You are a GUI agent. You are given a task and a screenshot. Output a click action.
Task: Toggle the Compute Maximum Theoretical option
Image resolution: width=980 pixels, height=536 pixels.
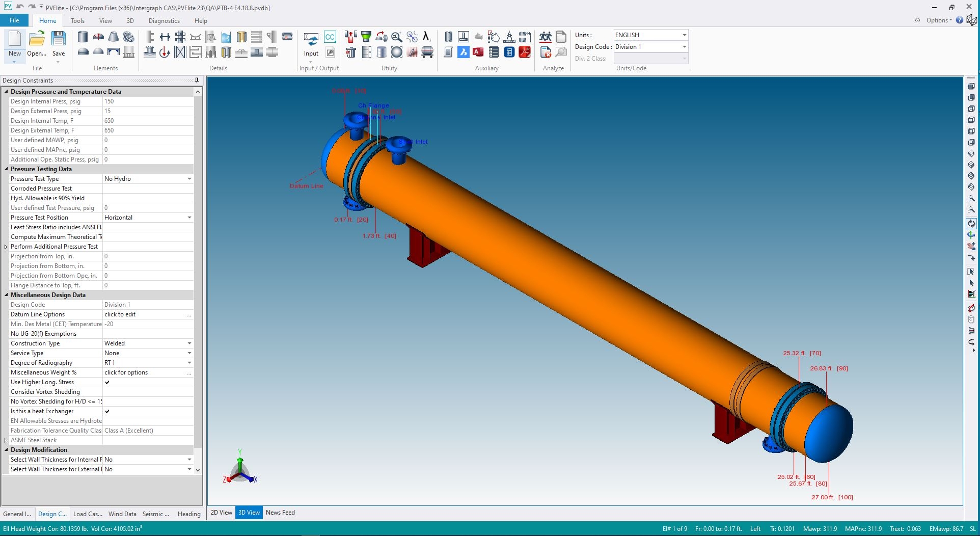148,237
